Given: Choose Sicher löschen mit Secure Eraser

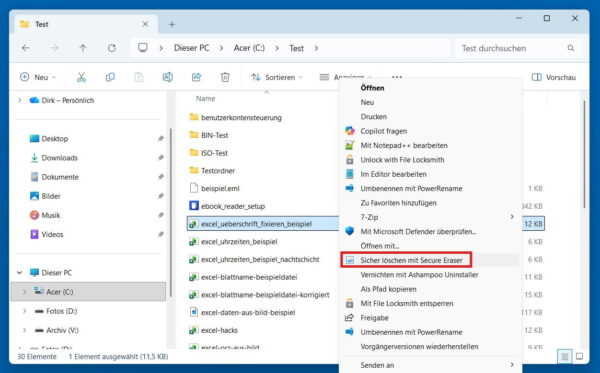Looking at the screenshot, I should point(411,260).
